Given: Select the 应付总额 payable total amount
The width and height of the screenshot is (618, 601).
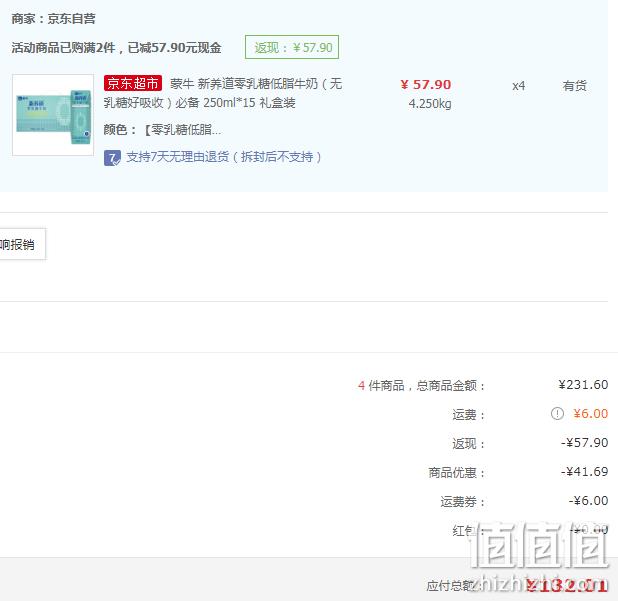Looking at the screenshot, I should [x=567, y=586].
